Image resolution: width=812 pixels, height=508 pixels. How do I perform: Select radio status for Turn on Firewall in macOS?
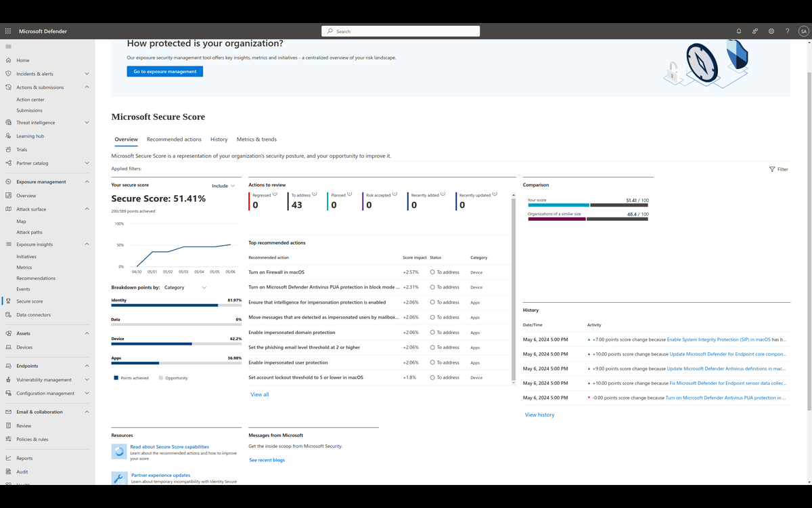432,272
